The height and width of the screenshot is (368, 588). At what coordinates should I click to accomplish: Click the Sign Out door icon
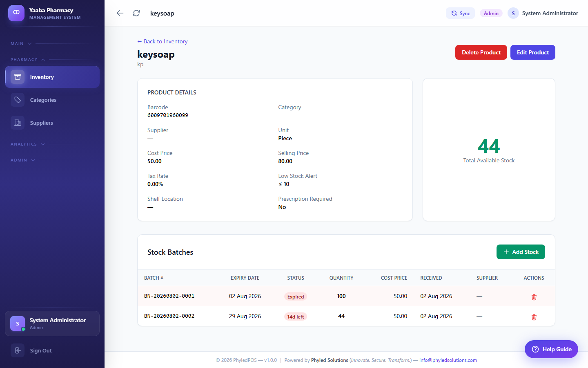(18, 350)
